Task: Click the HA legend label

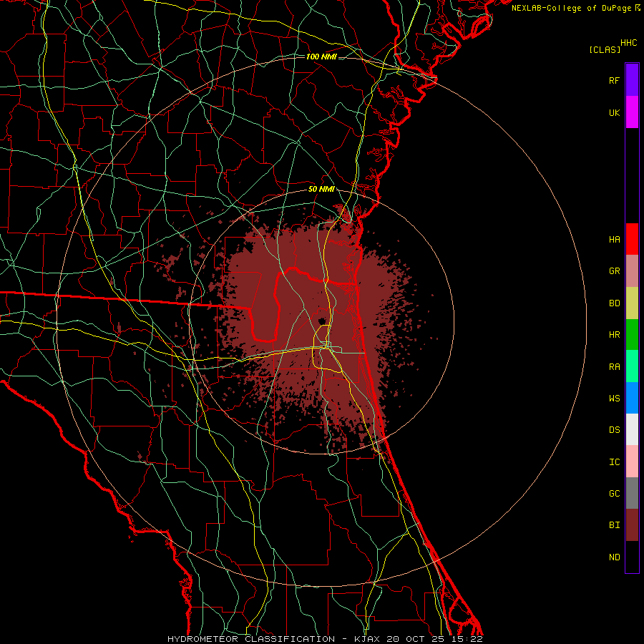Action: 614,239
